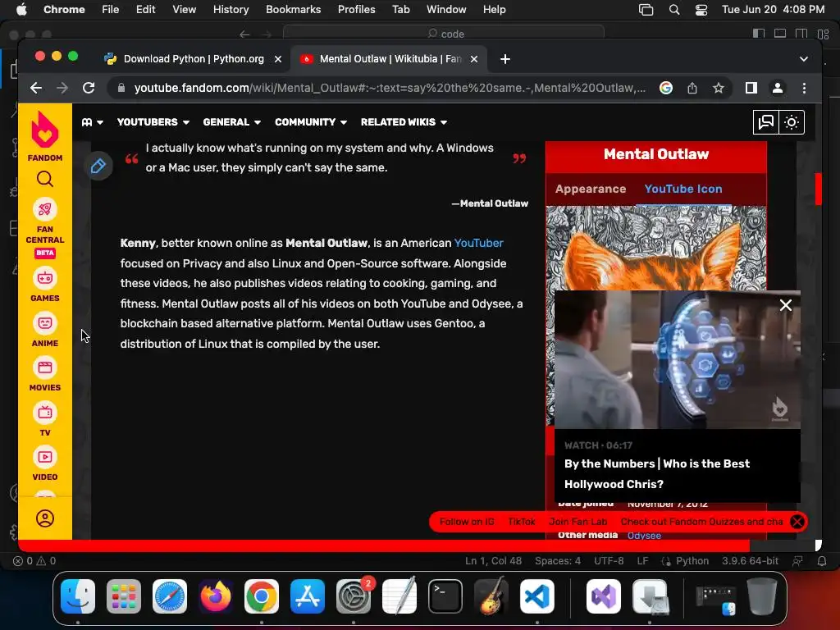
Task: Click the Join Fan Lab link
Action: (x=577, y=522)
